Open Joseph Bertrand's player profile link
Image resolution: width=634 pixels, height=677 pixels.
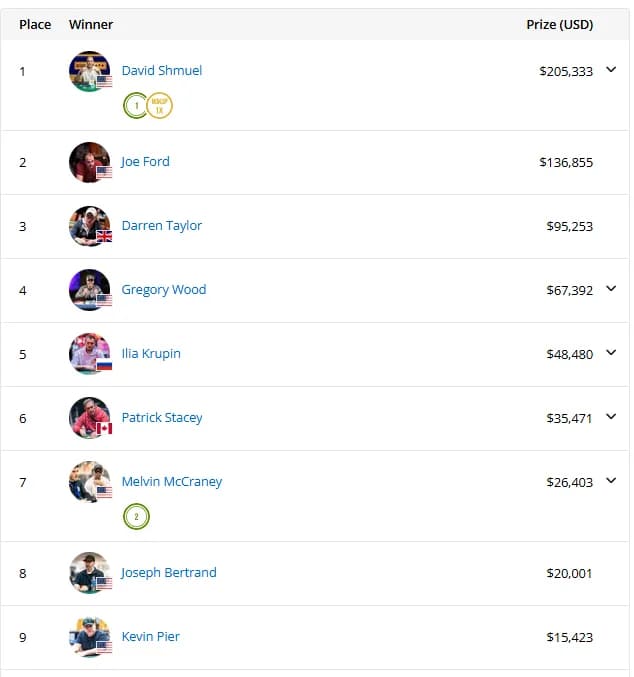[x=169, y=572]
